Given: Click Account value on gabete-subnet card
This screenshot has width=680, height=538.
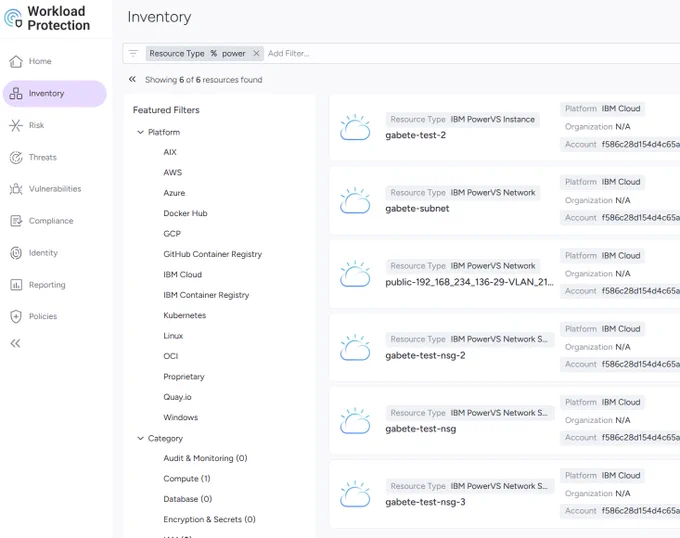Looking at the screenshot, I should pos(641,218).
